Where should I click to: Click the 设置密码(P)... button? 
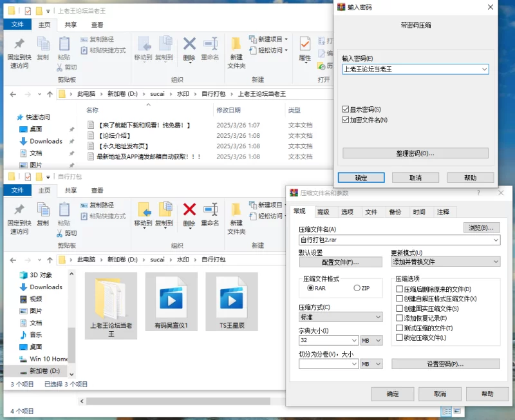pyautogui.click(x=445, y=364)
